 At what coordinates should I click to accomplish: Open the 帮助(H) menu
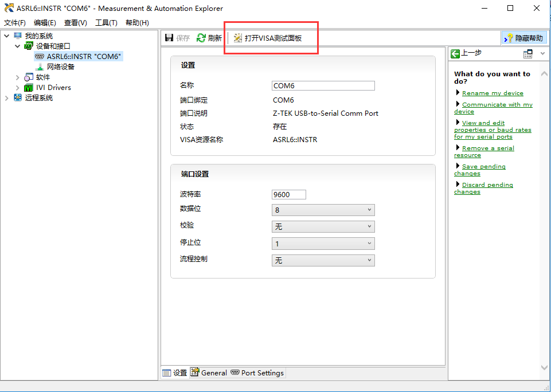point(137,23)
